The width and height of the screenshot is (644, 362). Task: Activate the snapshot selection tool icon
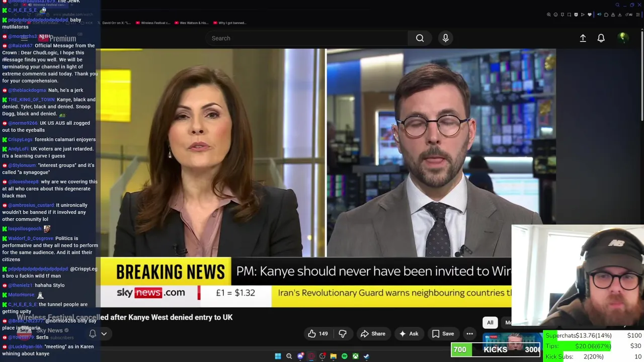pyautogui.click(x=569, y=15)
